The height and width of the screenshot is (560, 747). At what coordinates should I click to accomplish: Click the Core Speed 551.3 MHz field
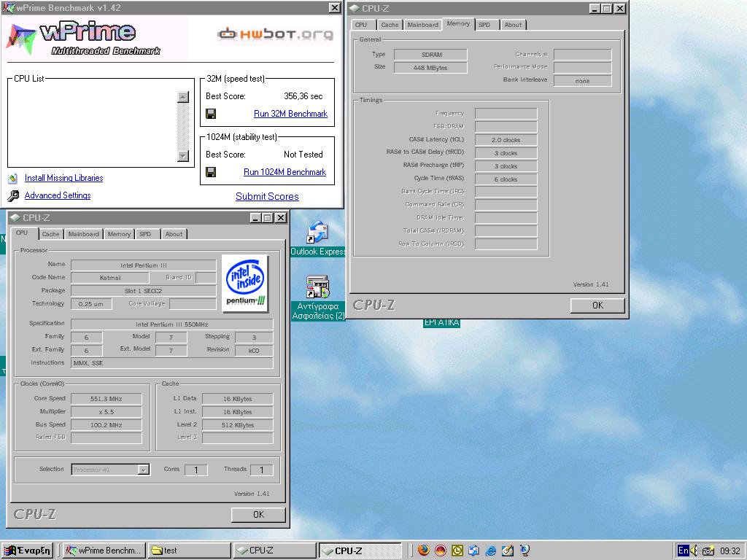click(x=107, y=399)
